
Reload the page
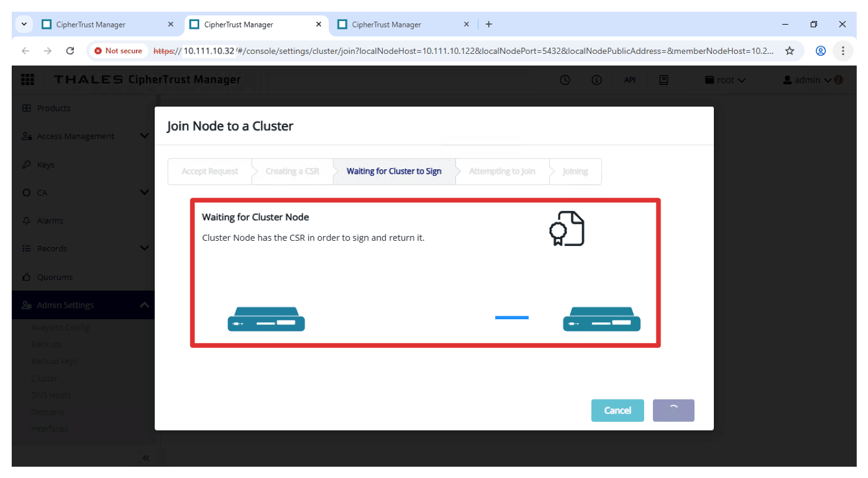pos(70,51)
